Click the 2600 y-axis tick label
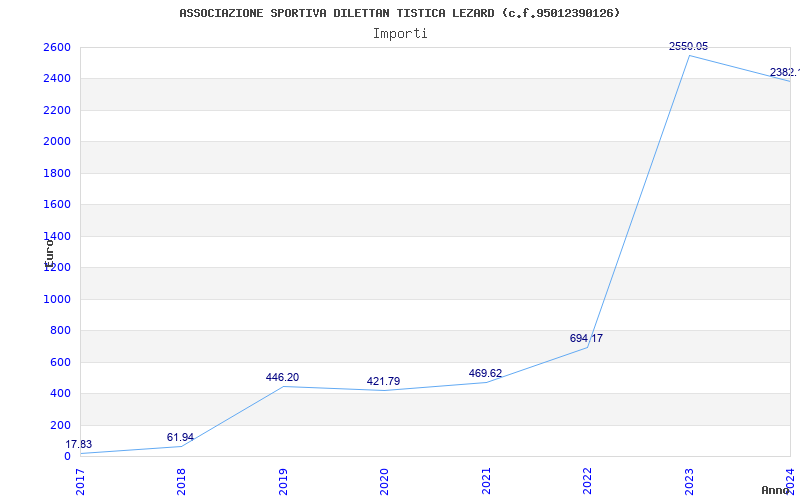The height and width of the screenshot is (500, 800). point(57,47)
